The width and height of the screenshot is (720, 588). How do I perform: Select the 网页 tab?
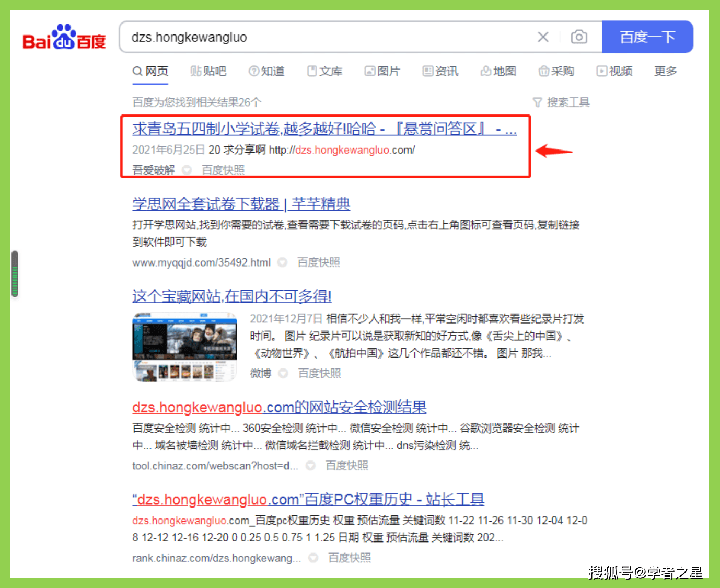coord(150,71)
